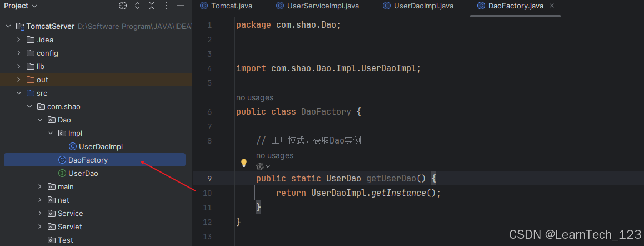Click the 'no usages' hint above class DaoFactory

(254, 97)
